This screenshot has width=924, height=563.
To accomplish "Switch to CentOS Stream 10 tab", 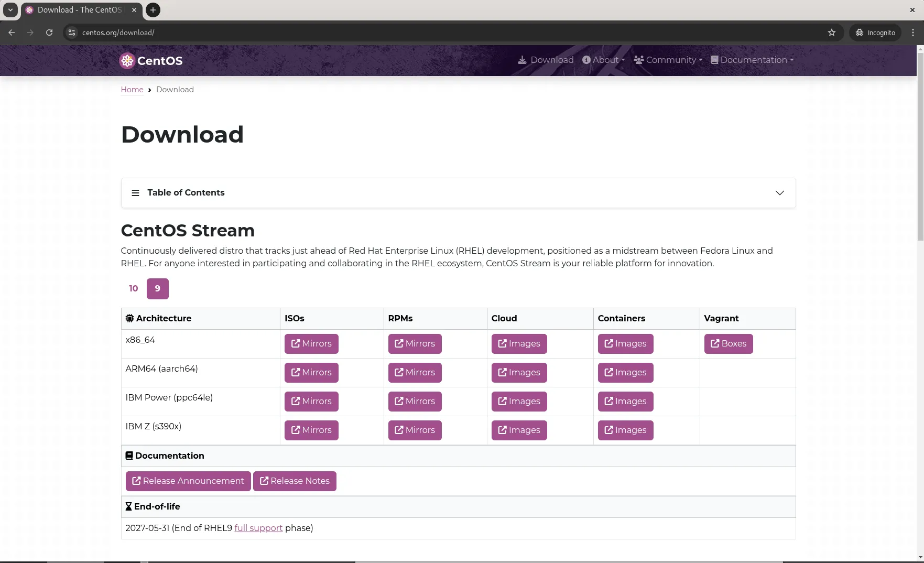I will (134, 289).
